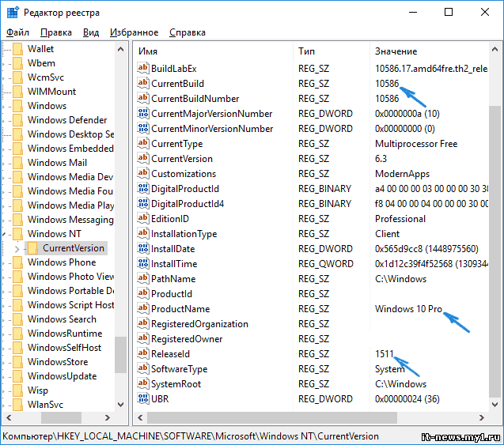Expand the Wbem tree node
The height and width of the screenshot is (445, 504).
point(4,64)
